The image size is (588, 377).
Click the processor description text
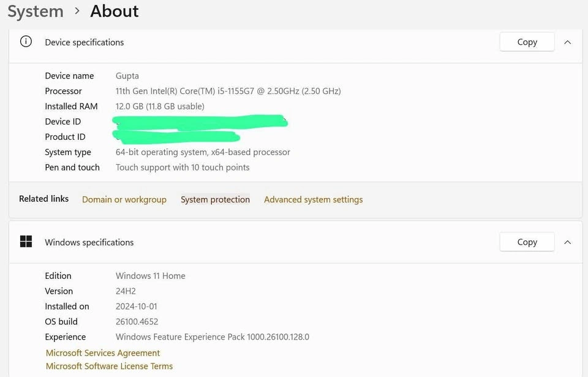pos(228,91)
